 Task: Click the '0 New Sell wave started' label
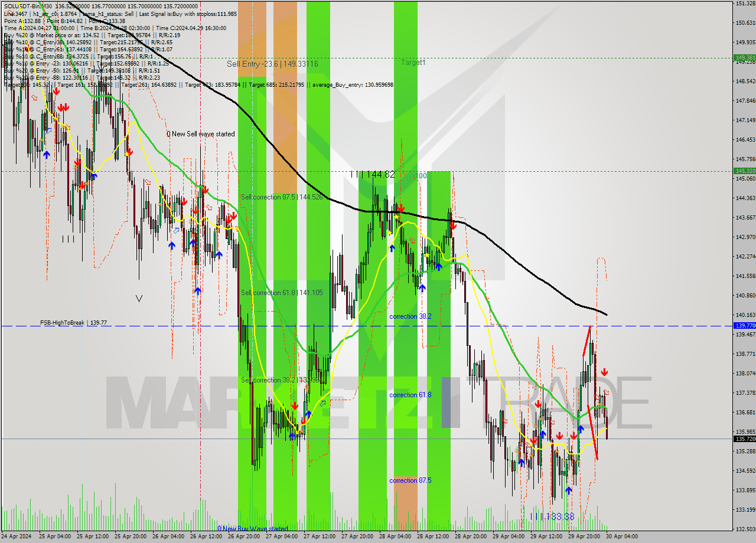200,134
